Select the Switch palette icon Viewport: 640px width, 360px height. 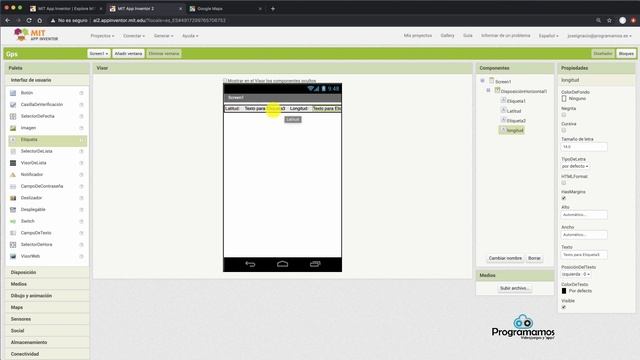(13, 221)
